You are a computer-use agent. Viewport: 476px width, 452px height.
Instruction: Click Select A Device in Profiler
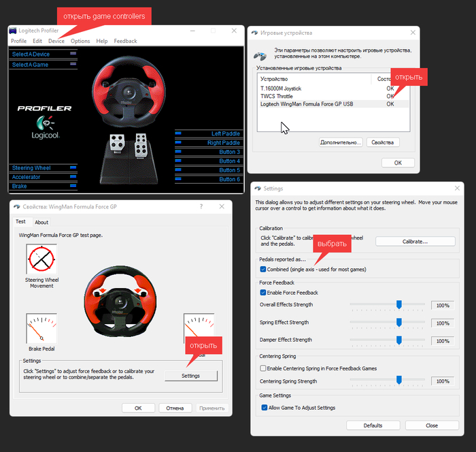point(43,54)
